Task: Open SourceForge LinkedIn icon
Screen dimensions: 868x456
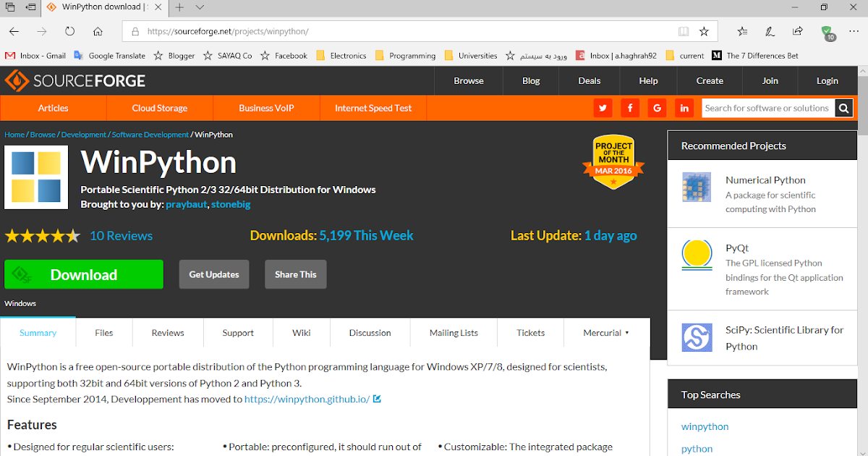Action: (684, 108)
